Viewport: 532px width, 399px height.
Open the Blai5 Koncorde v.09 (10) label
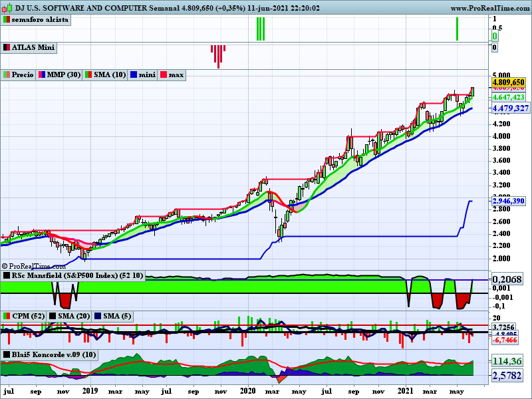coord(54,355)
